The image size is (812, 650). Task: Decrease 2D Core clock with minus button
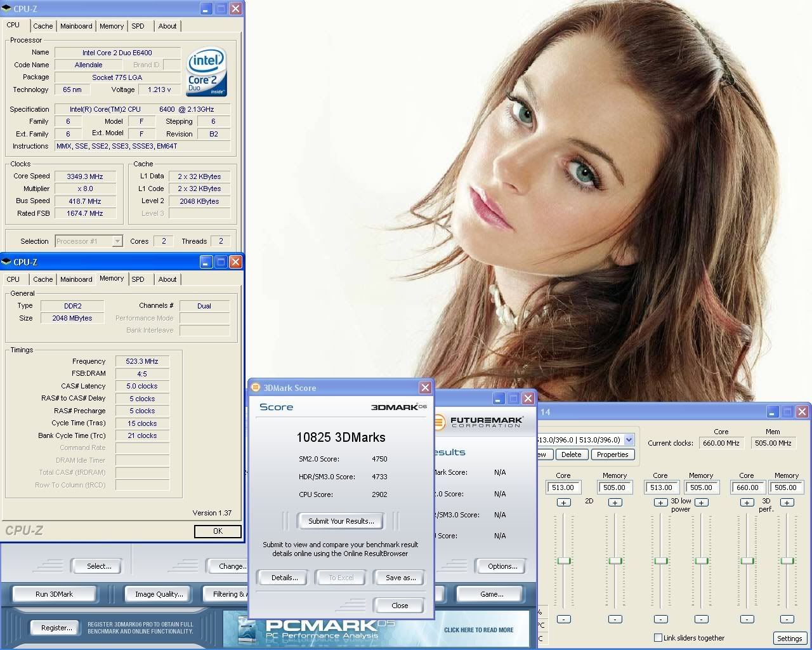563,619
